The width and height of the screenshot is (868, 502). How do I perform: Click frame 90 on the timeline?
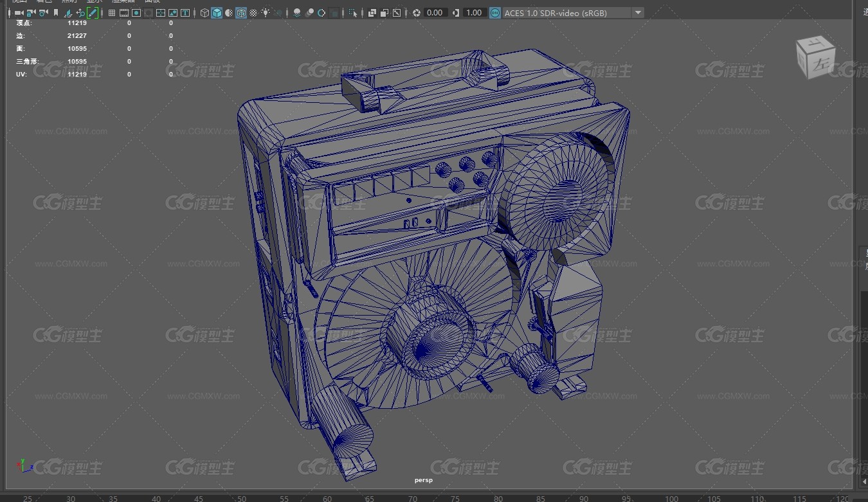click(583, 499)
